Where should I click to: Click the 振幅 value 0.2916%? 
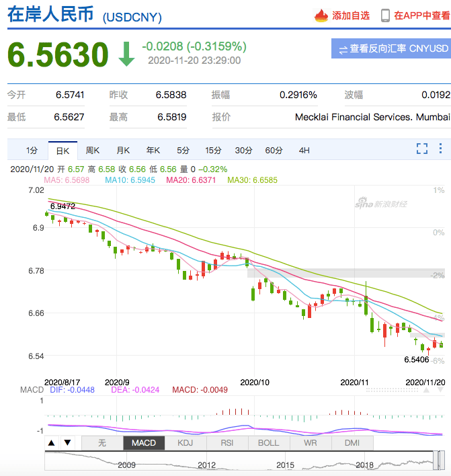[x=298, y=95]
